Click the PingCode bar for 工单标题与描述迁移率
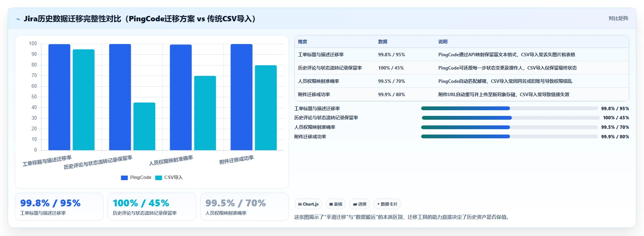Image resolution: width=644 pixels, height=236 pixels. click(x=59, y=97)
